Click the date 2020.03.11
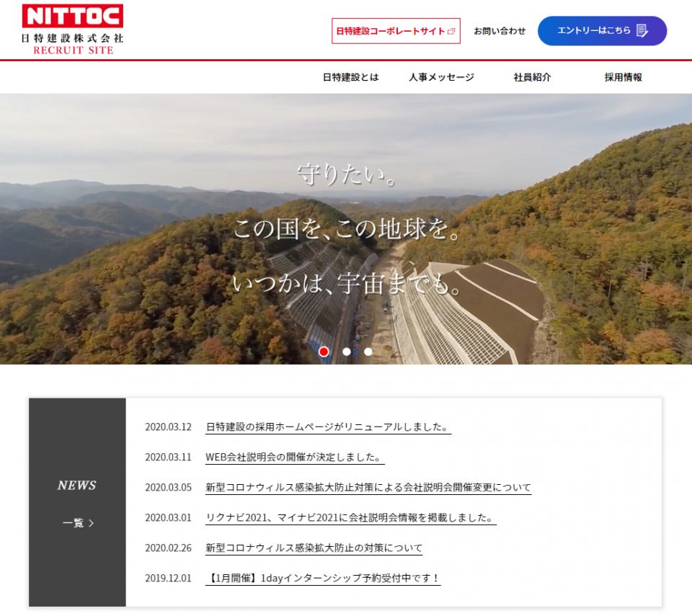The width and height of the screenshot is (692, 616). (168, 457)
